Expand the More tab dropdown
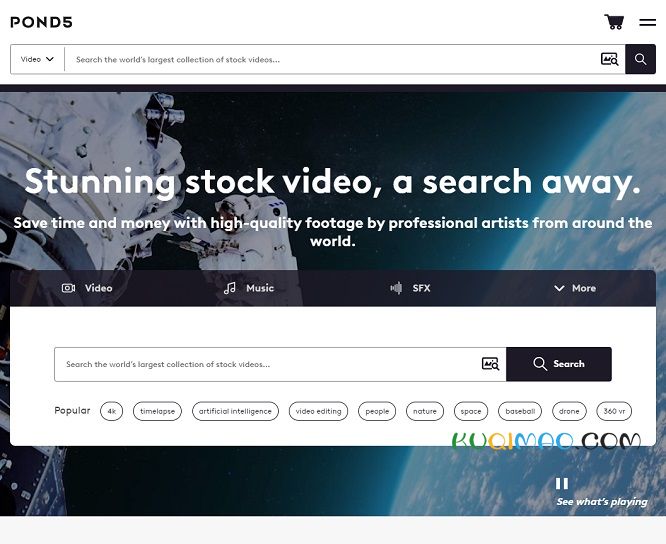Image resolution: width=666 pixels, height=544 pixels. tap(575, 288)
